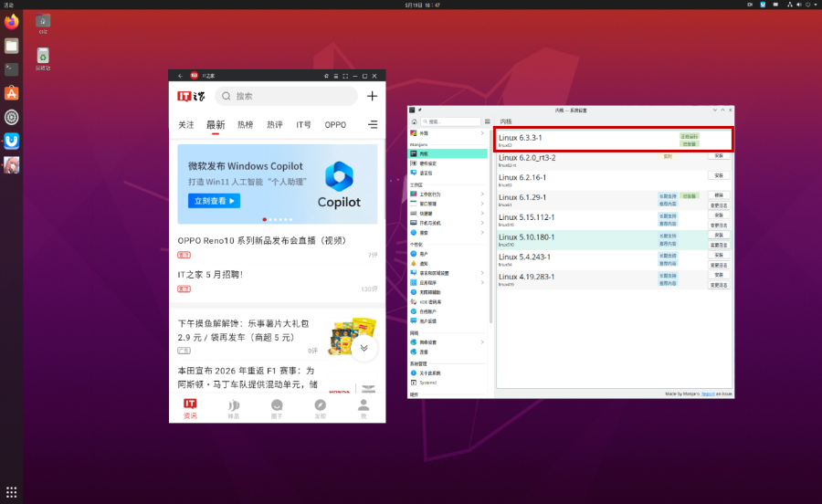
Task: Open the 资讯 bottom navigation icon
Action: click(x=190, y=409)
